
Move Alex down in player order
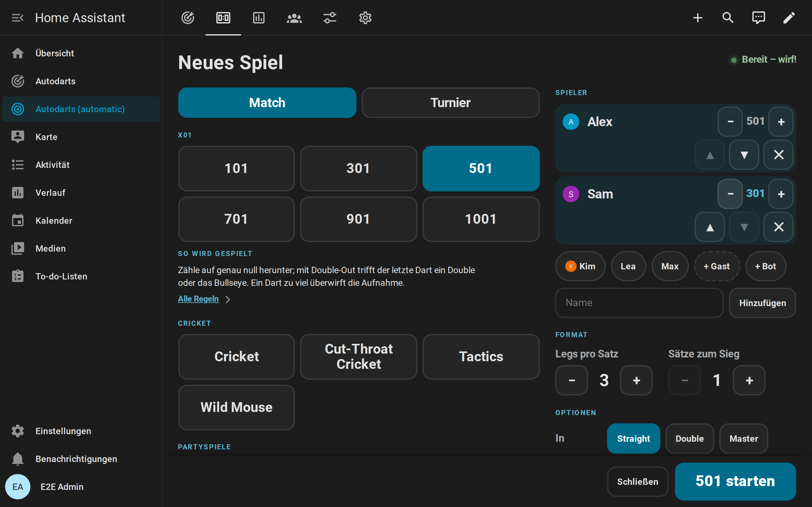pos(744,155)
